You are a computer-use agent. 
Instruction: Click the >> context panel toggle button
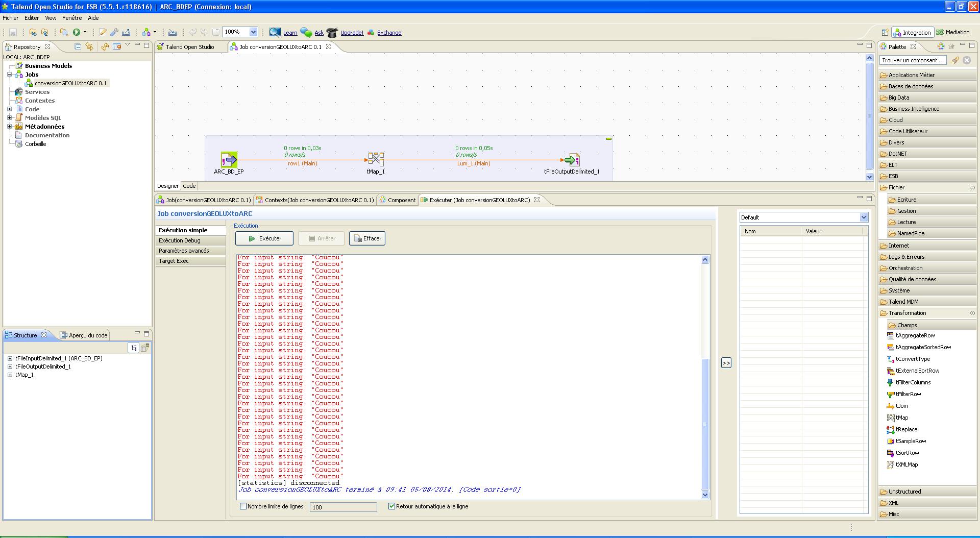[x=726, y=363]
